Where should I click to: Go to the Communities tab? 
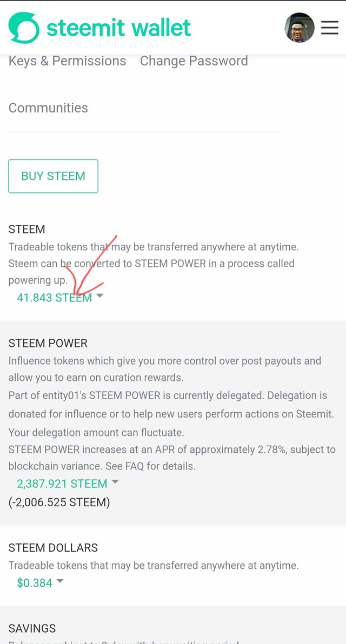(x=48, y=108)
